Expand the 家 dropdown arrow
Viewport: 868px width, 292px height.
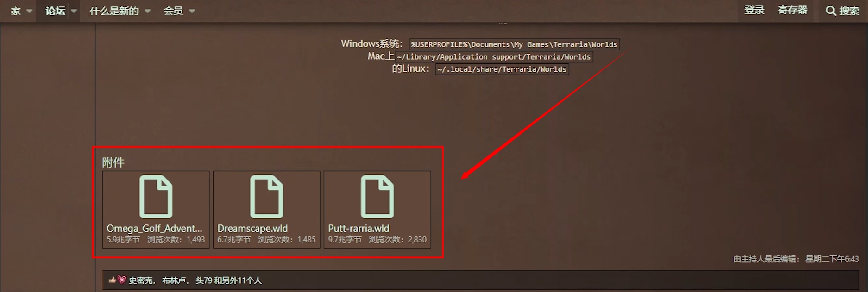[x=29, y=11]
